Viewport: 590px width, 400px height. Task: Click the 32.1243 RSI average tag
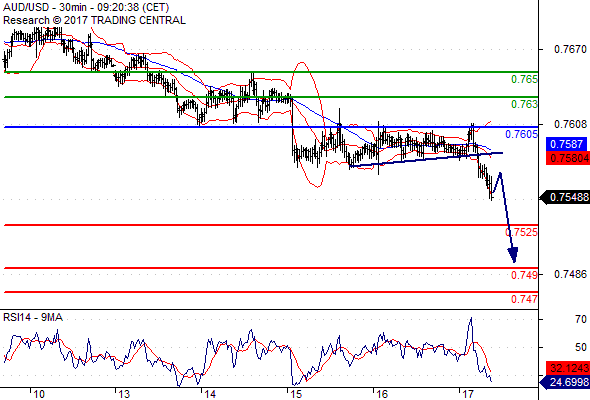568,368
